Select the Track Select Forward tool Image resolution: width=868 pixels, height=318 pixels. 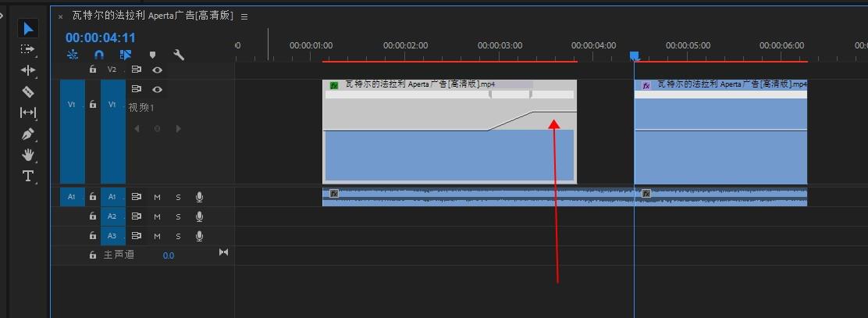(28, 49)
